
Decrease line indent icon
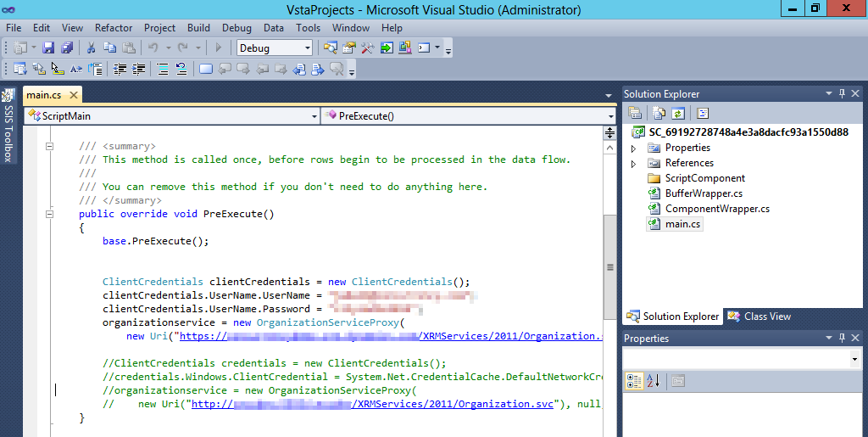[120, 69]
